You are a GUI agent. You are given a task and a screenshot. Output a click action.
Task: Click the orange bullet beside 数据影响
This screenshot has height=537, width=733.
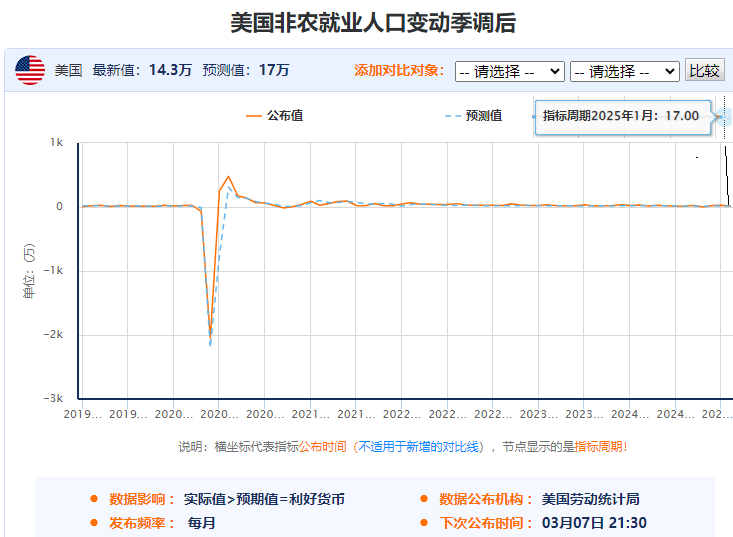coord(93,499)
